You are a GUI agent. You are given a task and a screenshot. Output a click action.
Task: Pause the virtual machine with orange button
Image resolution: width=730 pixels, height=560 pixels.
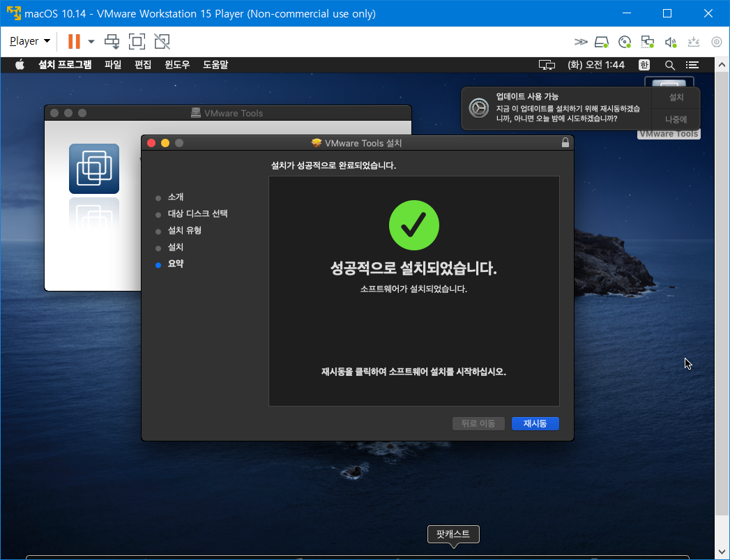click(74, 41)
